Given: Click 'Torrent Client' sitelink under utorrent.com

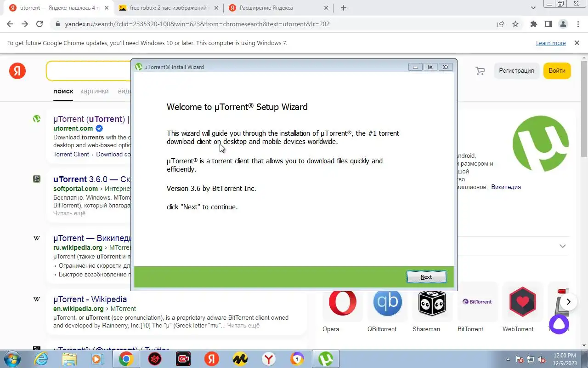Looking at the screenshot, I should click(71, 154).
